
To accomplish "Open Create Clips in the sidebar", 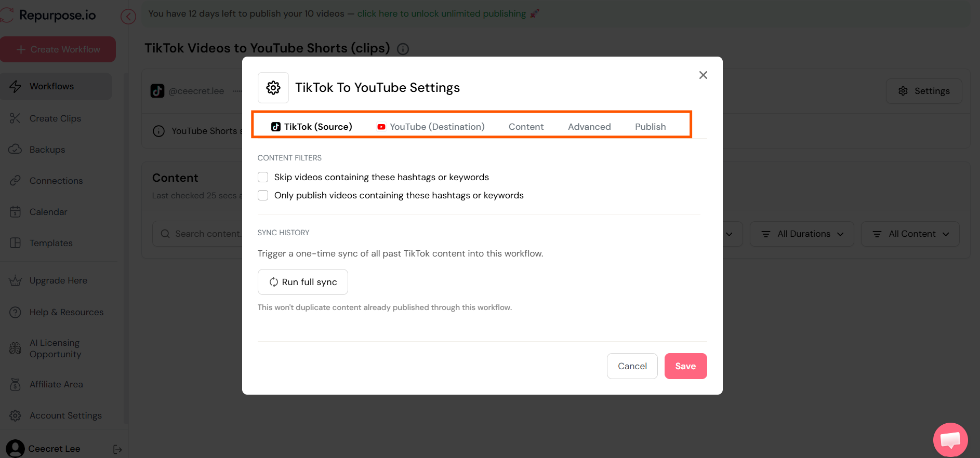I will tap(56, 118).
